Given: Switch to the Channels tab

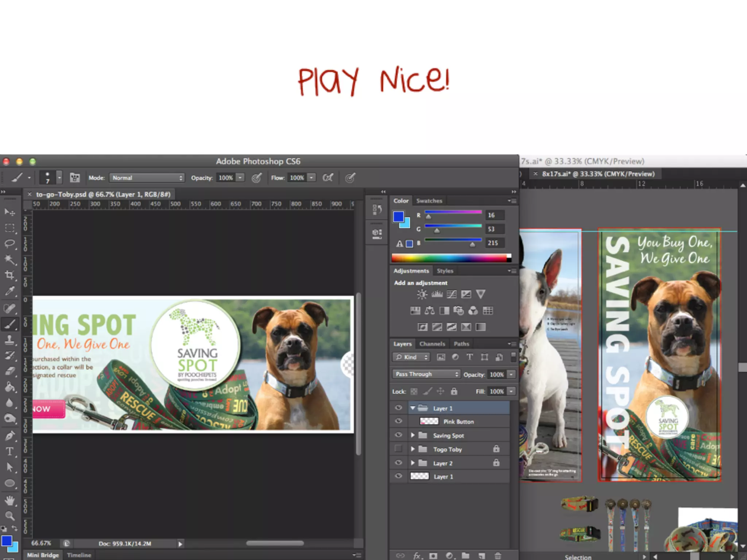Looking at the screenshot, I should (432, 344).
